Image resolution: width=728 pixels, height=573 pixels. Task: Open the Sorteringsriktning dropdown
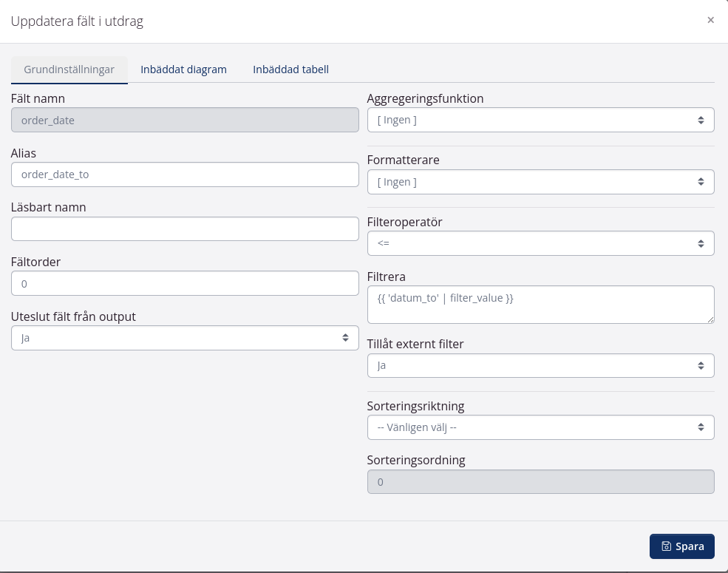540,427
